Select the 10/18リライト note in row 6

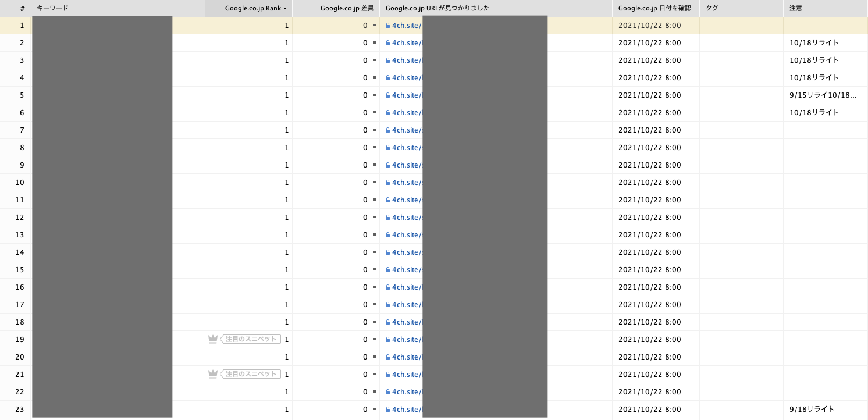pos(814,113)
